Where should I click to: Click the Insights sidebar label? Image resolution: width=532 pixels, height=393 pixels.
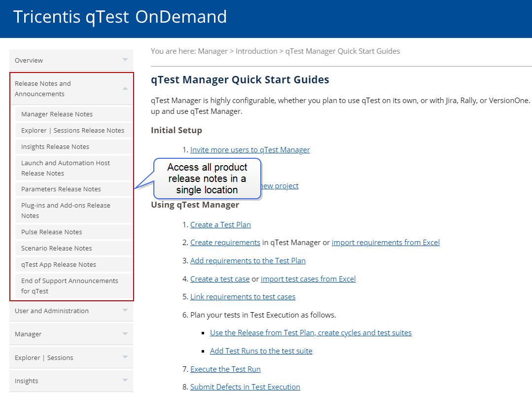pyautogui.click(x=27, y=381)
